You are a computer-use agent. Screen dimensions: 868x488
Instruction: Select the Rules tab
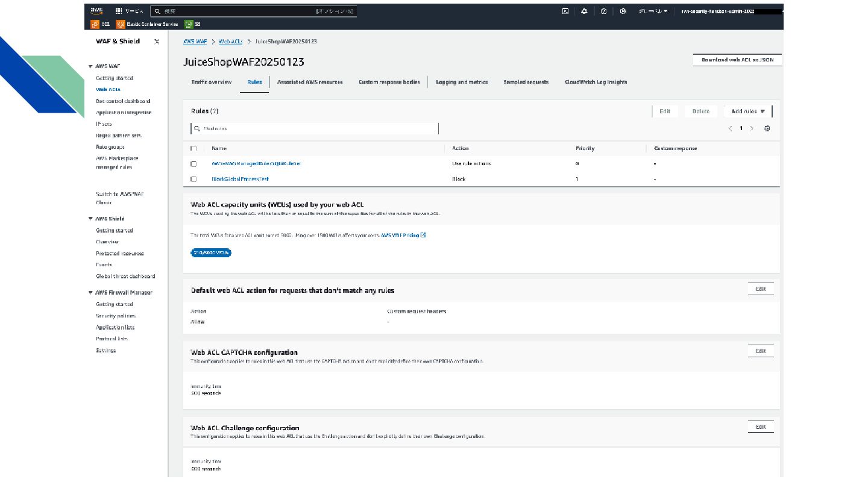254,82
